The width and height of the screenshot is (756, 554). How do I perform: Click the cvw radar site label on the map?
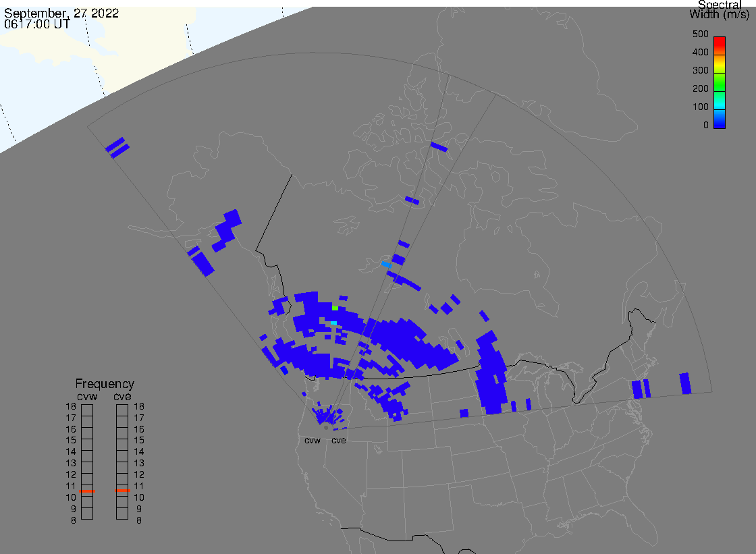(x=313, y=441)
